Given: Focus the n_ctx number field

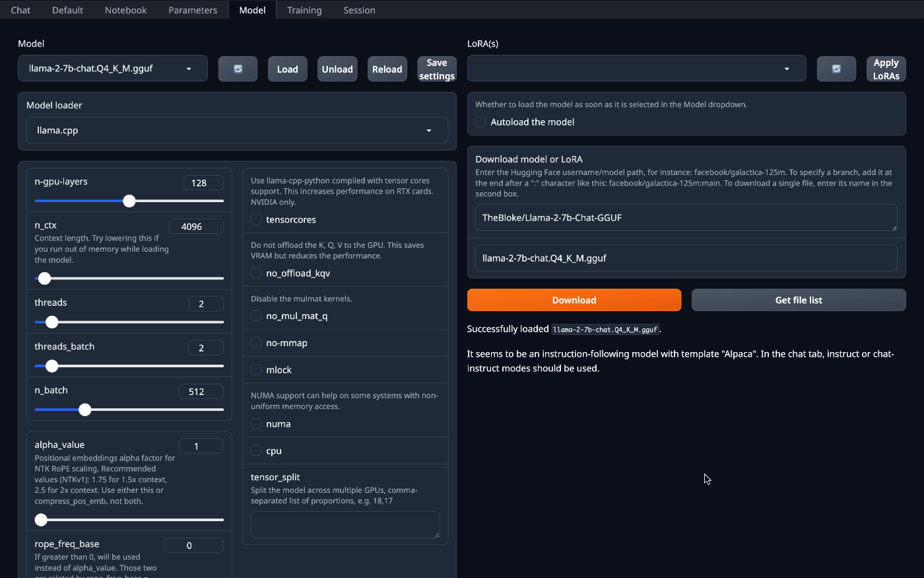Looking at the screenshot, I should [x=197, y=227].
